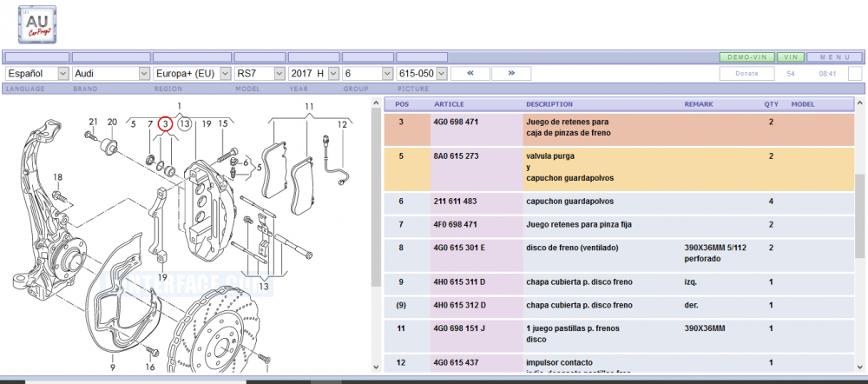Image resolution: width=868 pixels, height=384 pixels.
Task: Click the green VIN button
Action: click(x=791, y=57)
